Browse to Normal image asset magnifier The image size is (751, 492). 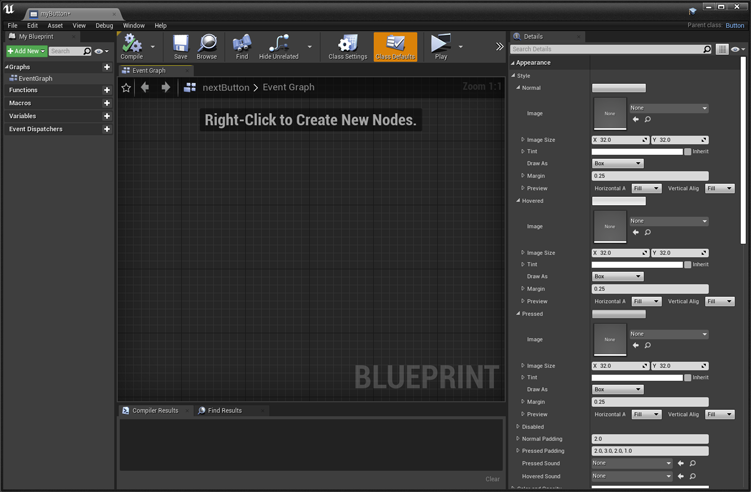648,119
